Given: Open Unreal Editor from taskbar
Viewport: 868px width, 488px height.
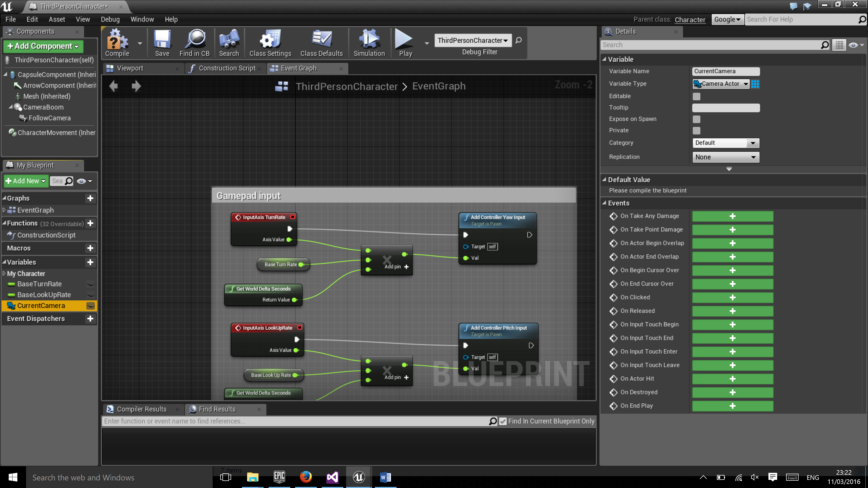Looking at the screenshot, I should pos(359,477).
